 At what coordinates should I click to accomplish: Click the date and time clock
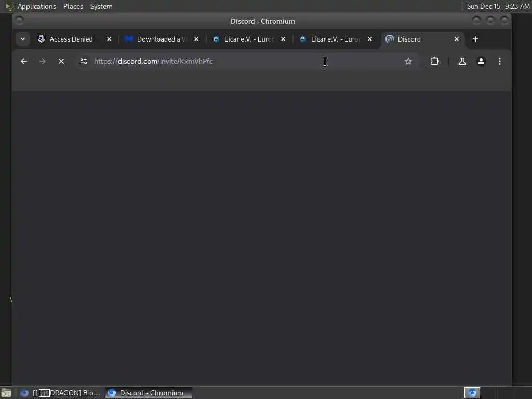click(x=498, y=6)
